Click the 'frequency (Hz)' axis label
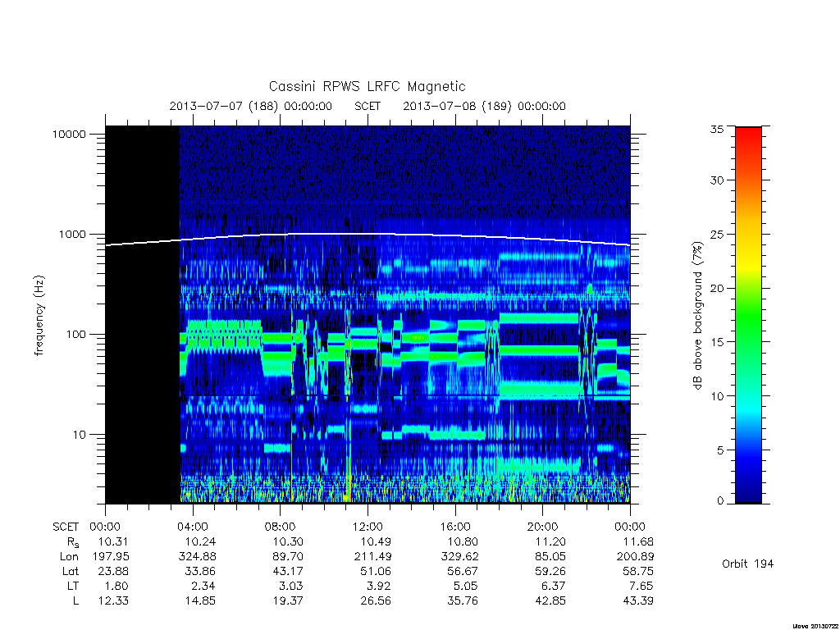Screen dimensions: 840x630 coord(39,316)
